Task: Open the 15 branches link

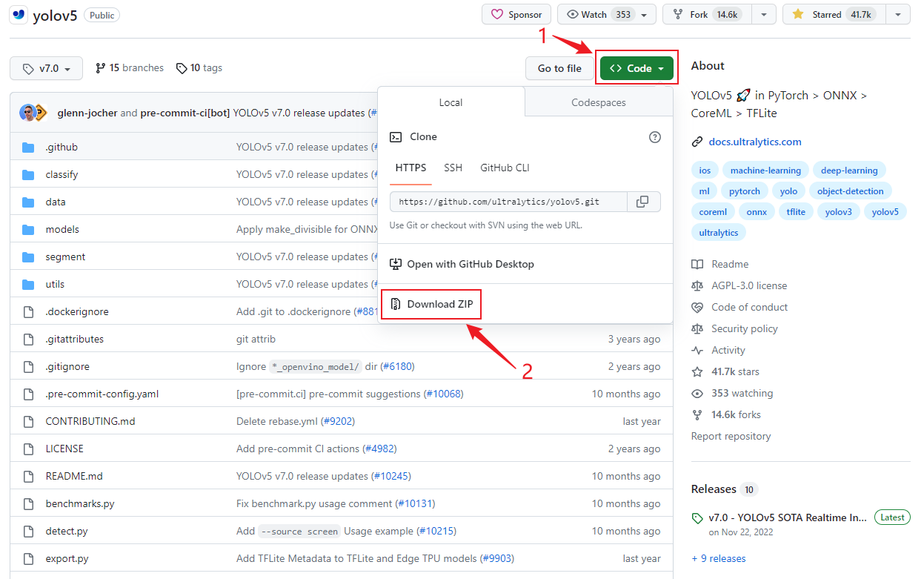Action: [x=130, y=68]
